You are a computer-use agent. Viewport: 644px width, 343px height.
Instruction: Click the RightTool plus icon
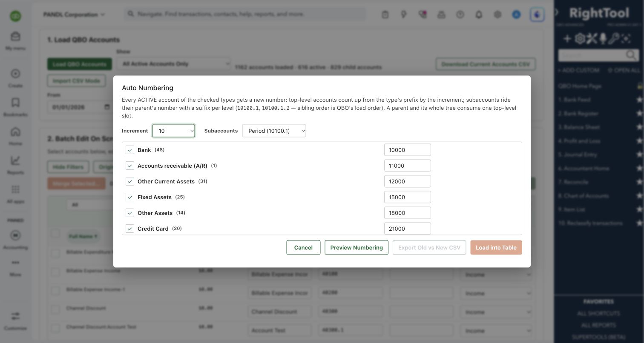click(567, 39)
